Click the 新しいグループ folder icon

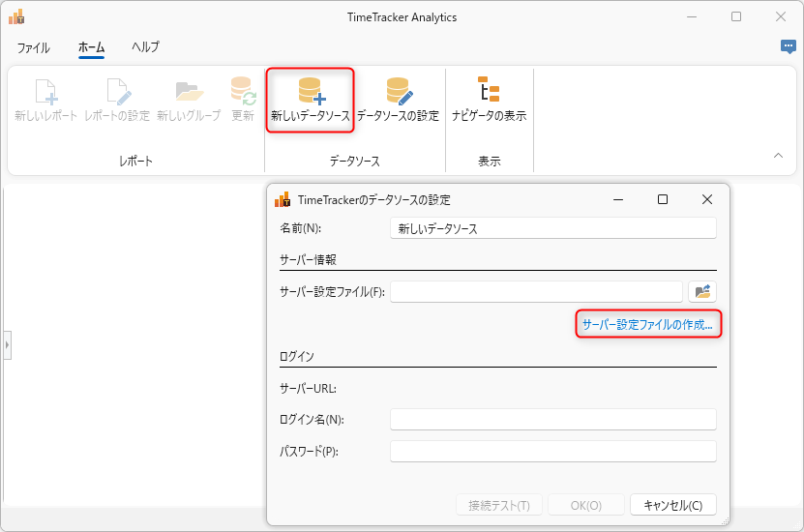[x=189, y=92]
